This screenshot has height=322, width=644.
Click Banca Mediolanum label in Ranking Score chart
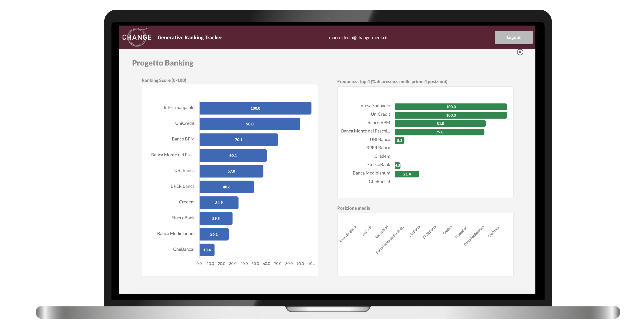(x=176, y=233)
